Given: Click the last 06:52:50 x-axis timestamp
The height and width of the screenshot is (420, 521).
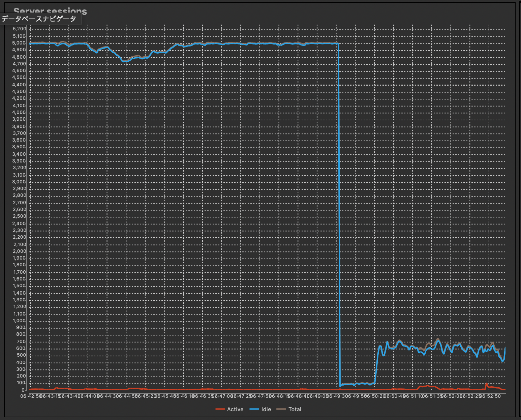Looking at the screenshot, I should click(490, 396).
